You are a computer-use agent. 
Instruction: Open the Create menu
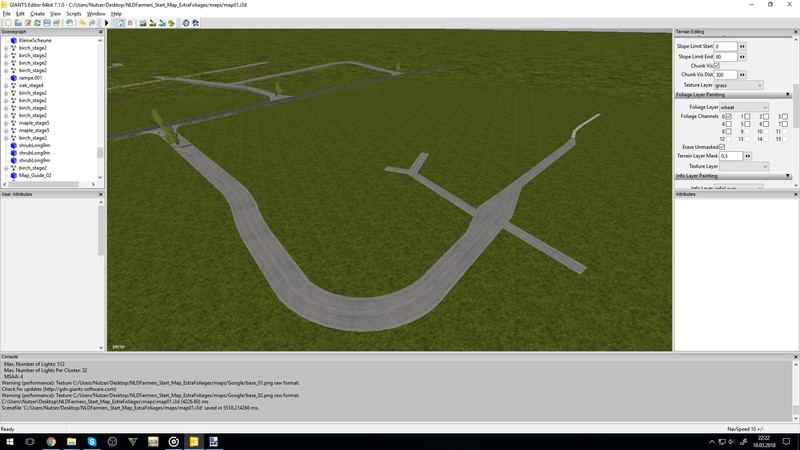tap(37, 14)
